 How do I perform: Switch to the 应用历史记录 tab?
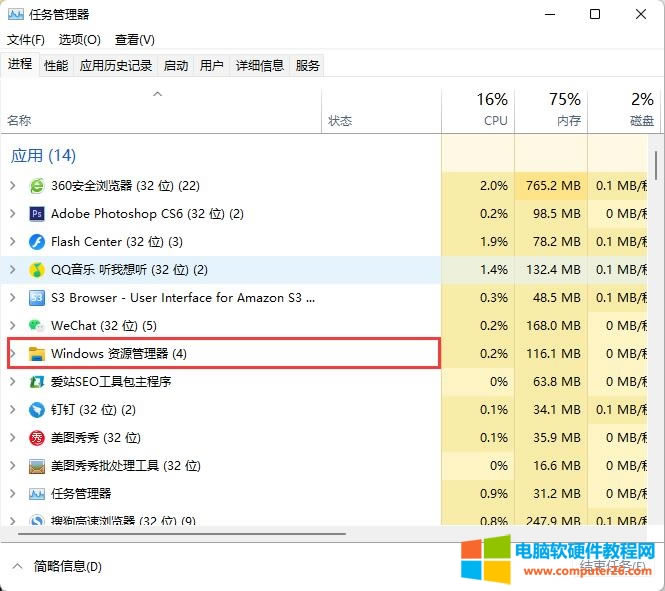point(116,66)
